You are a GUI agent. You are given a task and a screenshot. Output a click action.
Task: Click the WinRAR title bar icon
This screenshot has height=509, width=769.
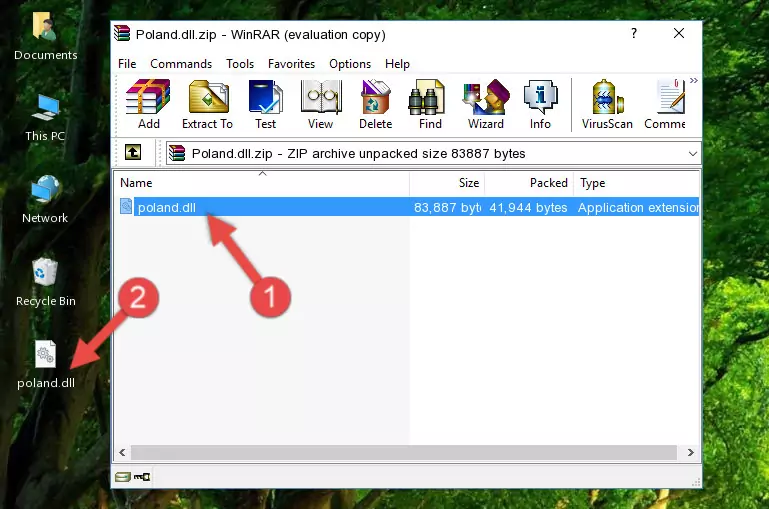[122, 33]
